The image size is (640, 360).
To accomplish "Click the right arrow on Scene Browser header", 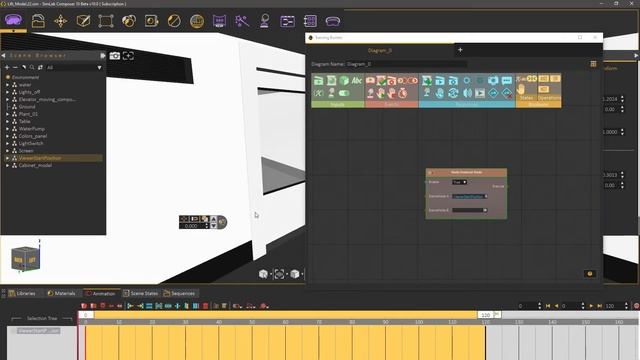I will pos(102,55).
